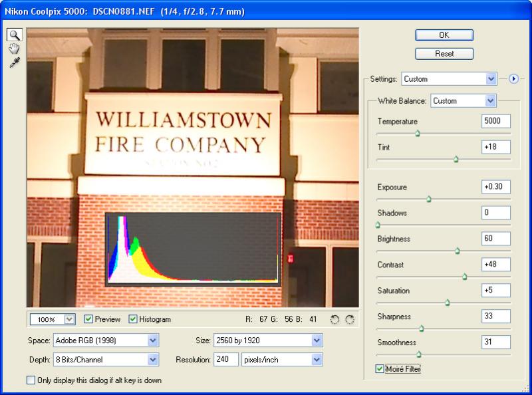Click the Sharpness value field 33

click(495, 317)
